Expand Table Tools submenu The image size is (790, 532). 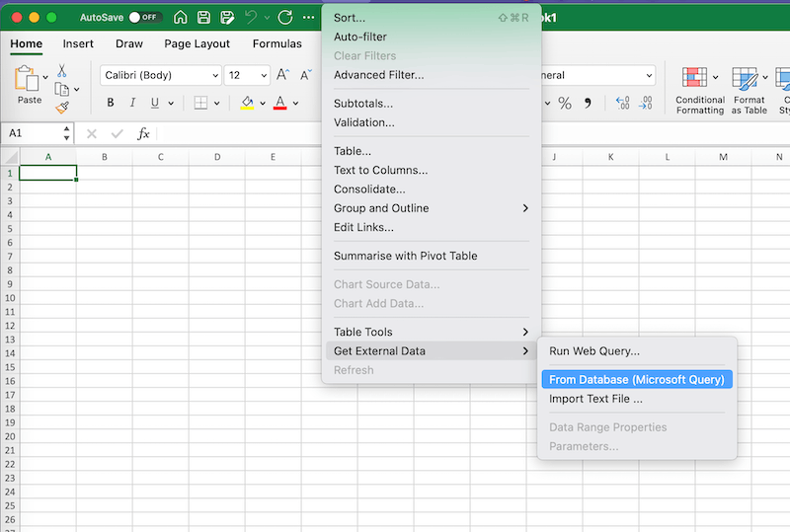[x=432, y=332]
